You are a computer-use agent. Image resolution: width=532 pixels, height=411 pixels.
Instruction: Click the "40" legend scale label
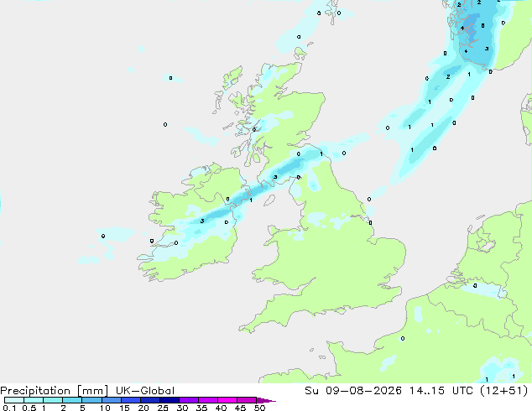click(221, 408)
